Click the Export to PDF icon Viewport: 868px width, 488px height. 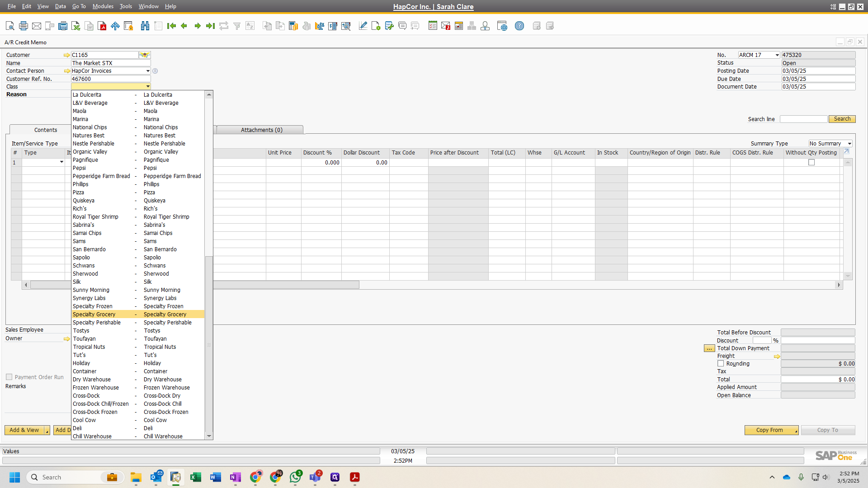click(102, 26)
